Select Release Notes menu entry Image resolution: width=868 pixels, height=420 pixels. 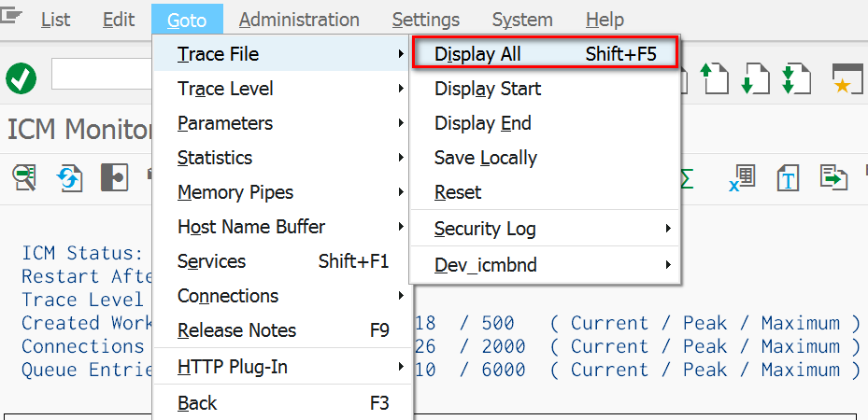click(x=282, y=330)
